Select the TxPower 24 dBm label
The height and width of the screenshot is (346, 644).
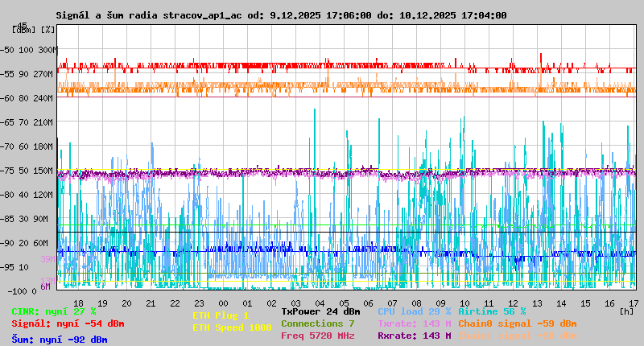pyautogui.click(x=320, y=311)
